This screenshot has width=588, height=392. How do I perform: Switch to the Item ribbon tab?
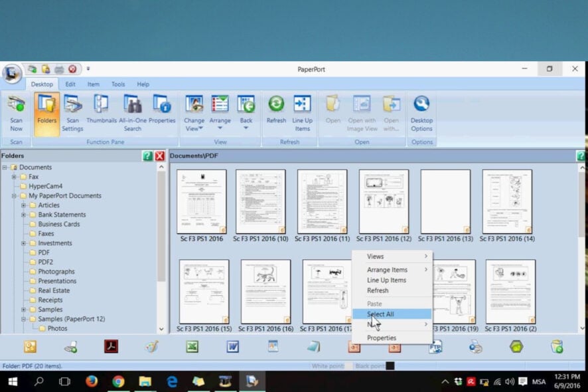(94, 84)
